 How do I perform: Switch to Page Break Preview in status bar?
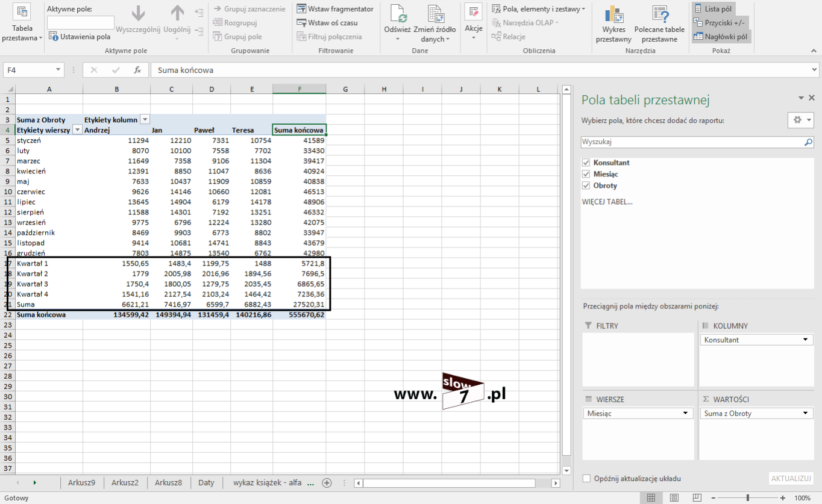pyautogui.click(x=697, y=498)
